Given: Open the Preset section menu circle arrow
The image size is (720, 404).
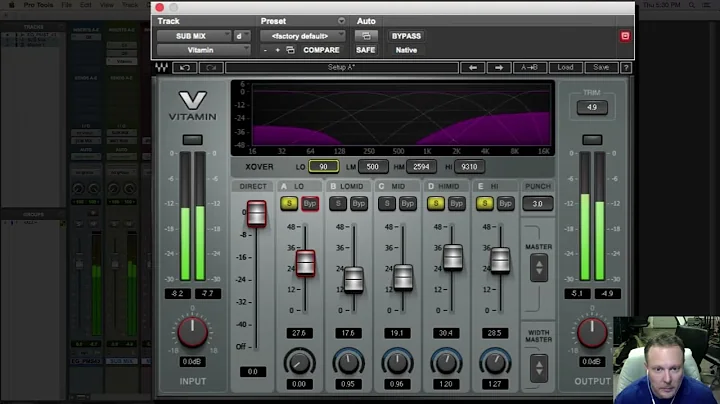Looking at the screenshot, I should click(x=341, y=21).
